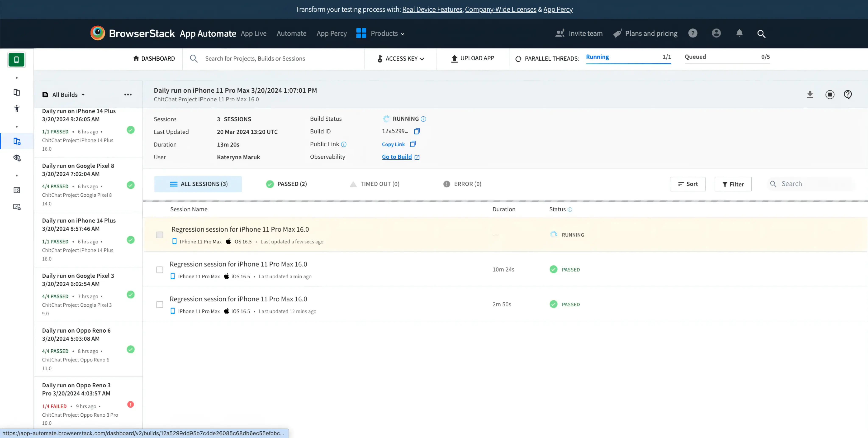Image resolution: width=868 pixels, height=438 pixels.
Task: Click the Sort button
Action: pos(688,184)
